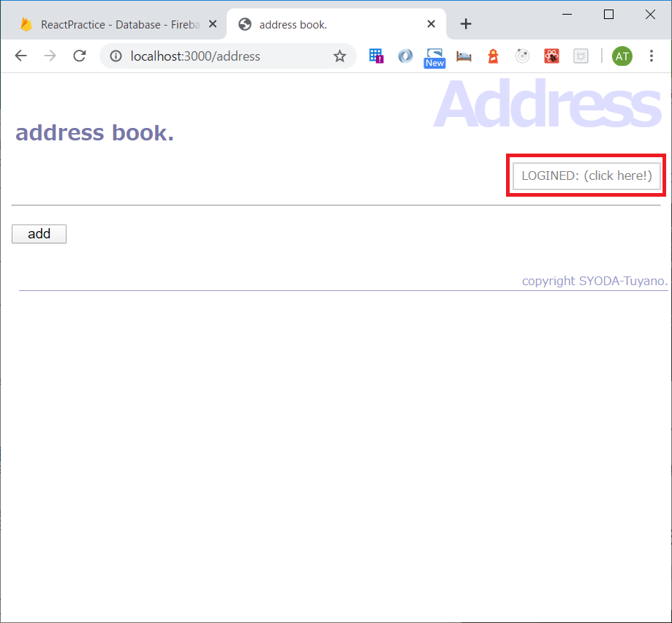
Task: Switch to the ReactPractice Firebase tab
Action: pyautogui.click(x=113, y=24)
